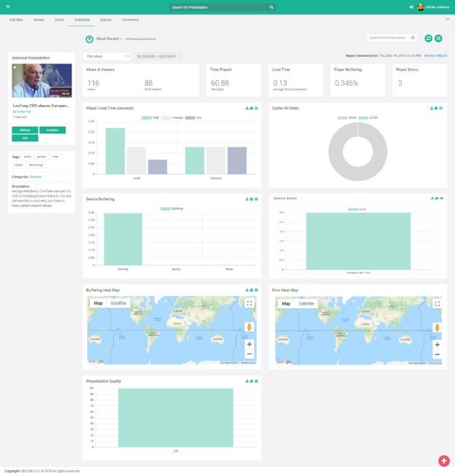Switch to the Drafts tab
Image resolution: width=455 pixels, height=476 pixels.
pos(59,20)
